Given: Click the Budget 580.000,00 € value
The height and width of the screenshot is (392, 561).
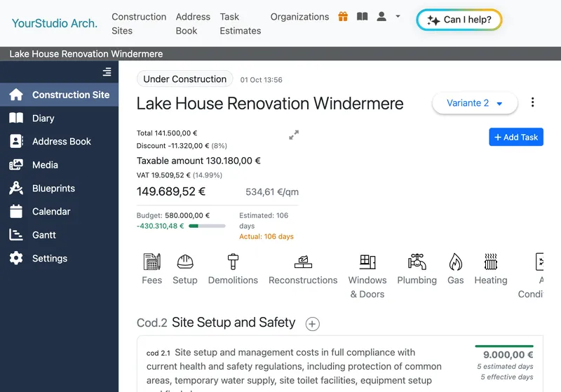Looking at the screenshot, I should point(187,215).
